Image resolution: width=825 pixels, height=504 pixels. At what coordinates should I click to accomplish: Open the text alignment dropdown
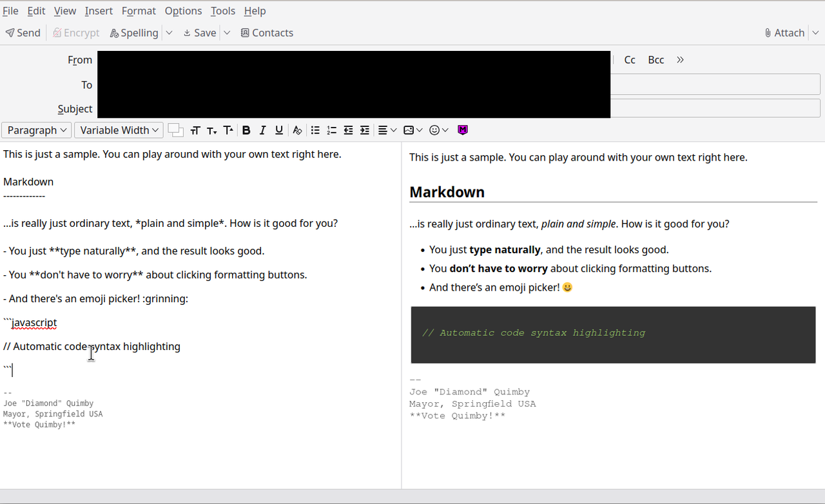pos(387,130)
